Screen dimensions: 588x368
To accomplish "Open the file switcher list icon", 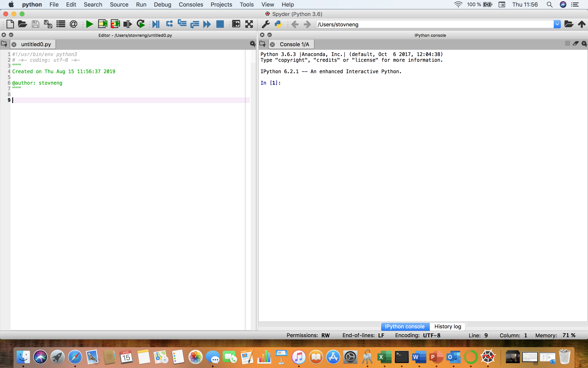I will [61, 24].
